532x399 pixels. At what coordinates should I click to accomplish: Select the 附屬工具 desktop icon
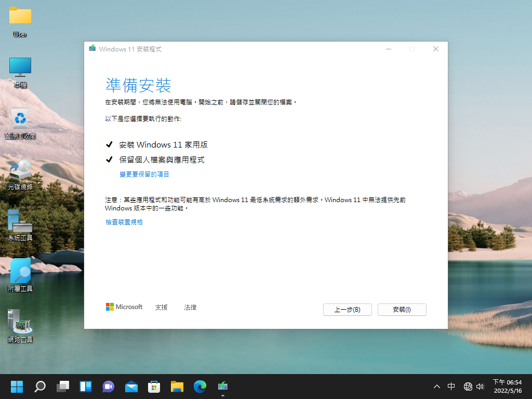click(x=20, y=275)
